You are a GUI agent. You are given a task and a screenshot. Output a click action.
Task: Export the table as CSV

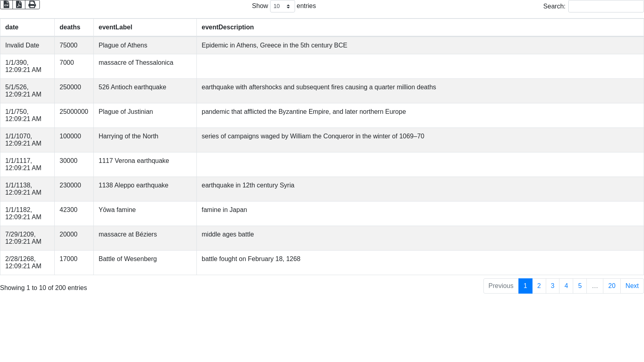6,4
